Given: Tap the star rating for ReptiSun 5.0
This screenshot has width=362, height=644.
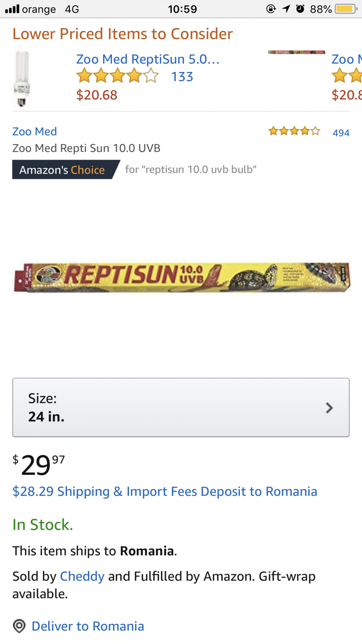Looking at the screenshot, I should pyautogui.click(x=118, y=76).
